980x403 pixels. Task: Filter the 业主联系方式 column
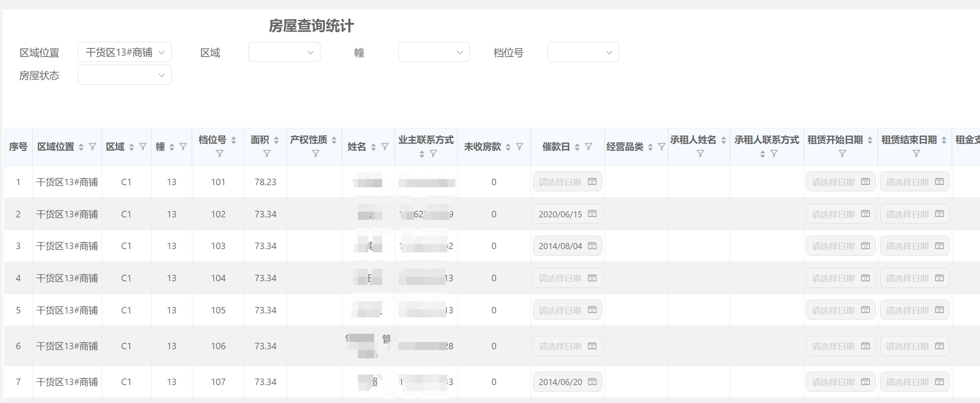click(433, 153)
